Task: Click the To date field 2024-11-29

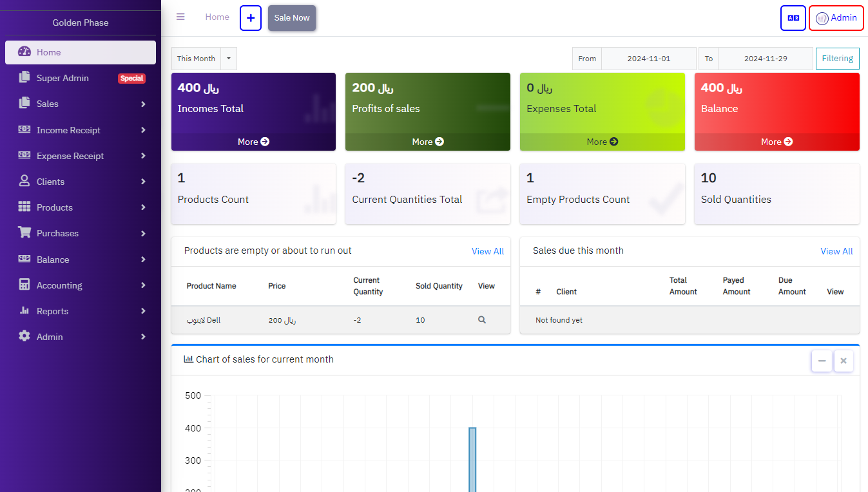Action: tap(766, 59)
